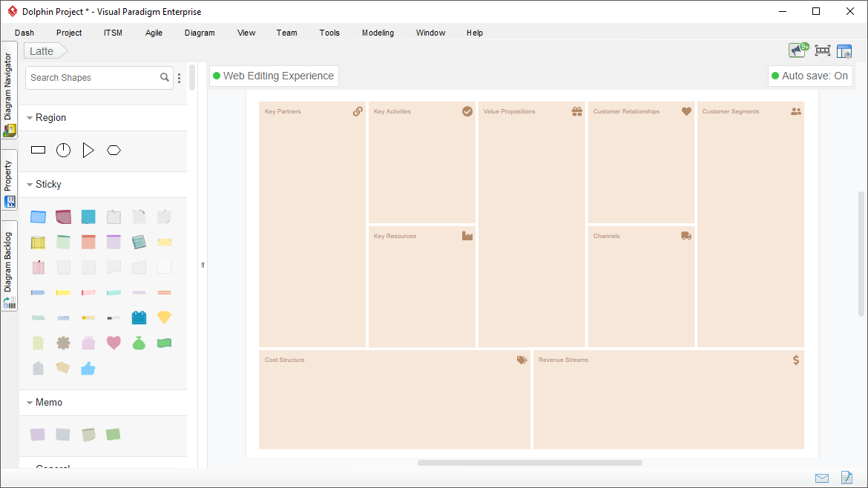The height and width of the screenshot is (488, 868).
Task: Select the pink gift box shape
Action: 88,343
